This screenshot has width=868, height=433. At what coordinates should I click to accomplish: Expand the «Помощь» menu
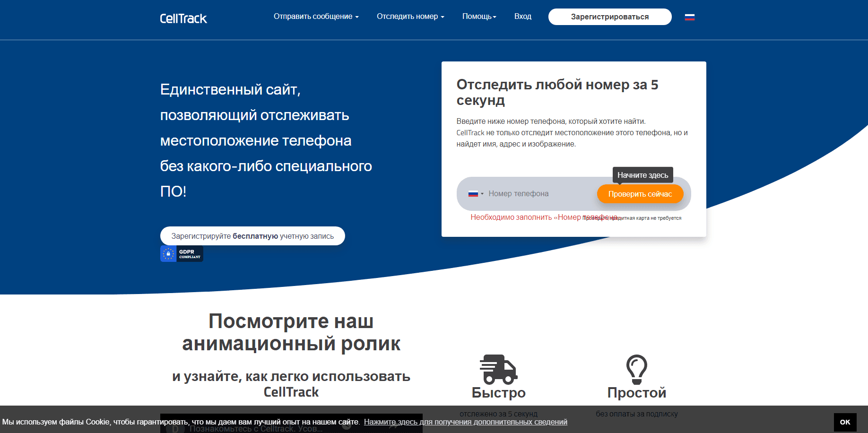479,16
